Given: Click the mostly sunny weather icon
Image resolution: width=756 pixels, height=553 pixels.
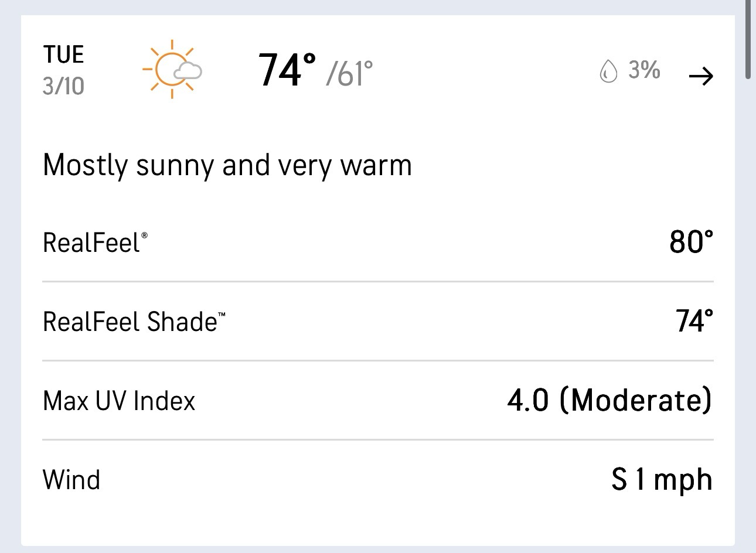Looking at the screenshot, I should click(x=172, y=69).
